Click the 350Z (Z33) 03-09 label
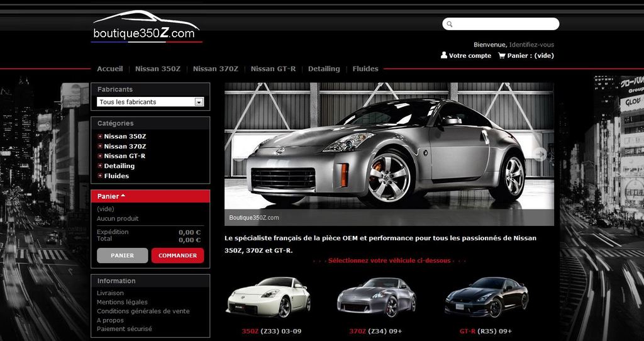The width and height of the screenshot is (644, 341). [272, 331]
